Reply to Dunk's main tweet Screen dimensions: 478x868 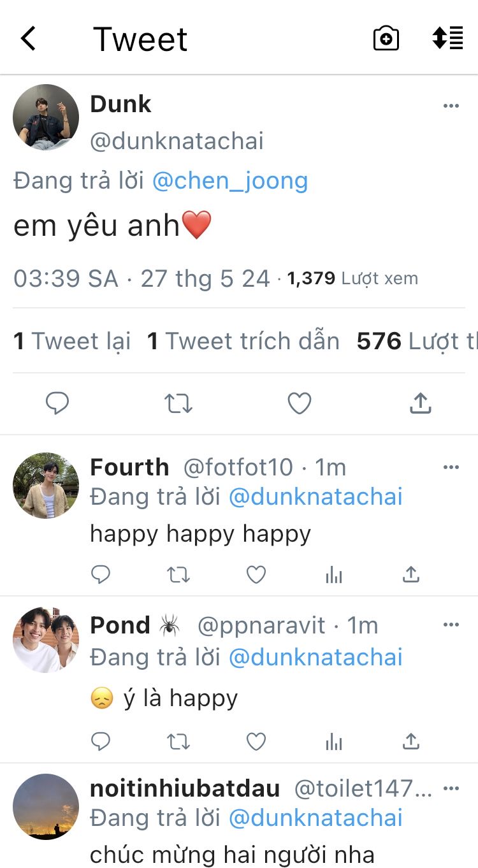click(x=57, y=403)
